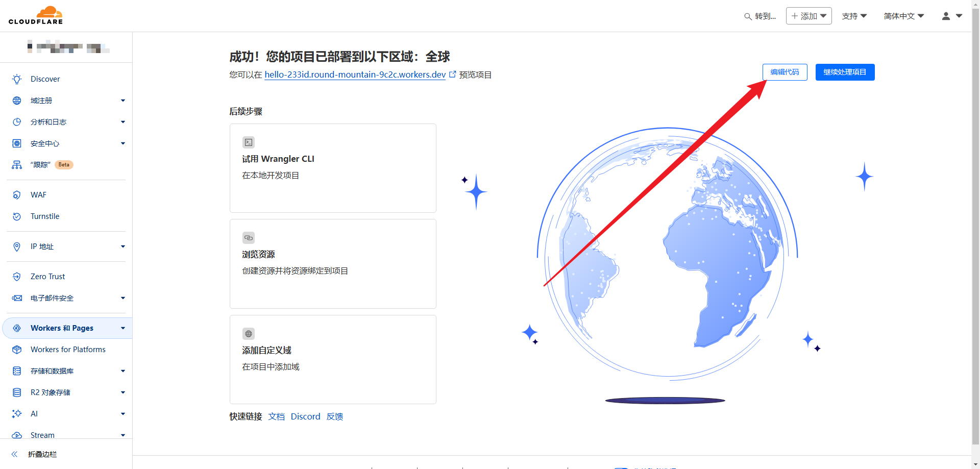Open the 添加自定义域 card
Image resolution: width=980 pixels, height=469 pixels.
[x=333, y=359]
